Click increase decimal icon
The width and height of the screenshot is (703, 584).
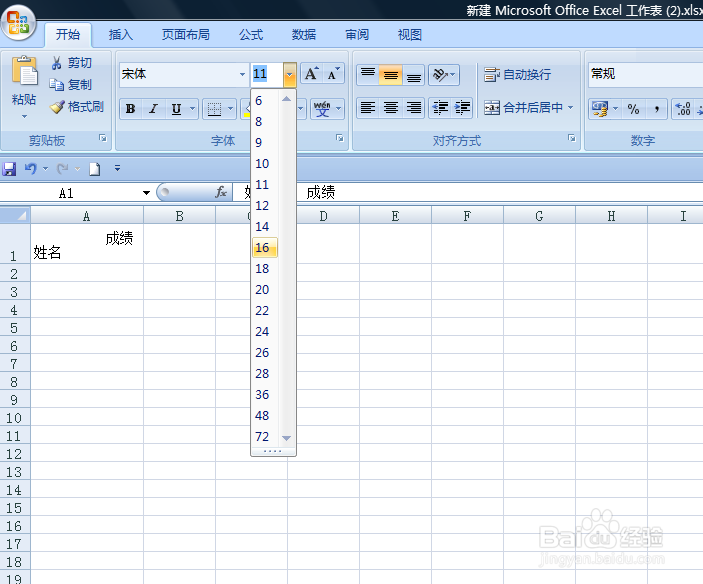coord(683,109)
